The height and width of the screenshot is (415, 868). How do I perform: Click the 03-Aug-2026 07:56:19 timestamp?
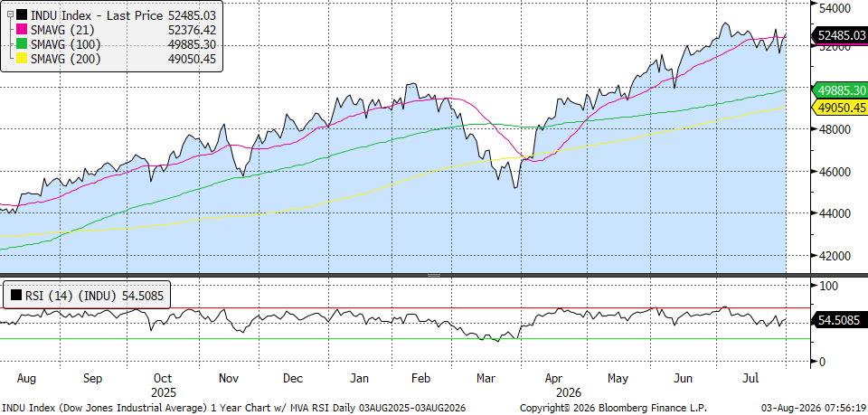(812, 408)
